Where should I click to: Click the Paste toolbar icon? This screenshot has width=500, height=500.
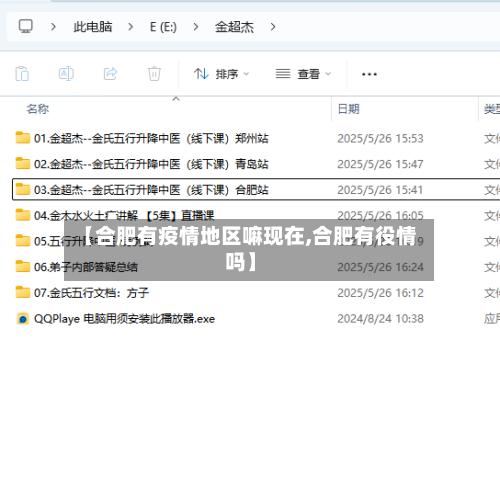click(22, 74)
